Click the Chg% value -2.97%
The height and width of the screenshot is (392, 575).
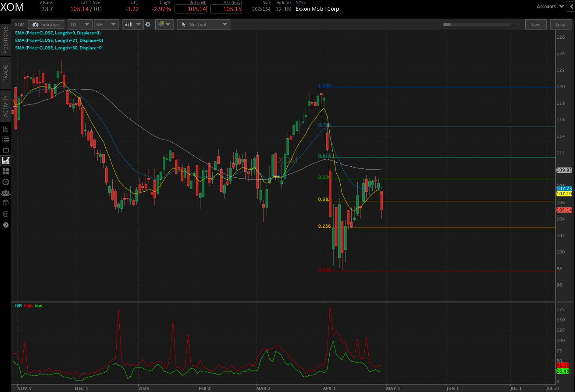[161, 9]
